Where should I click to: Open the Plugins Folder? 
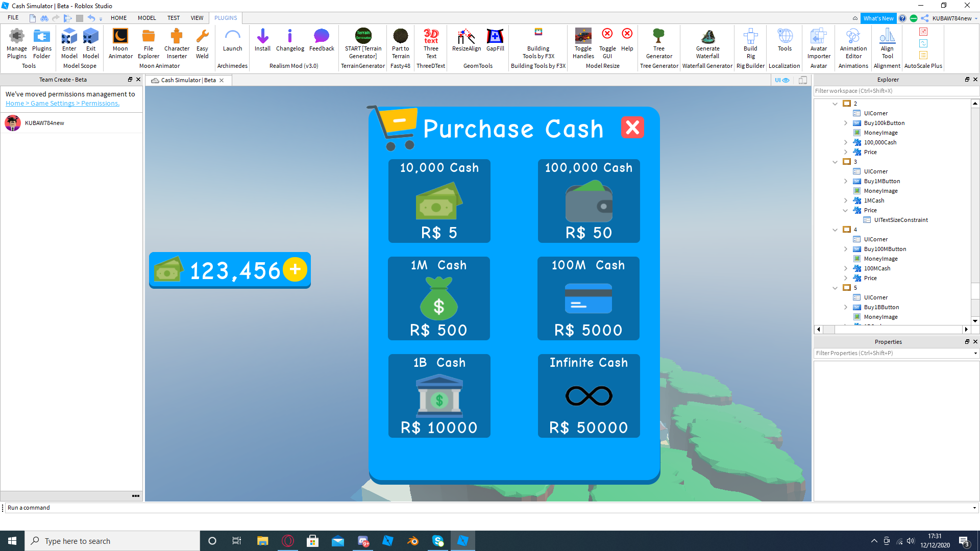(x=42, y=44)
